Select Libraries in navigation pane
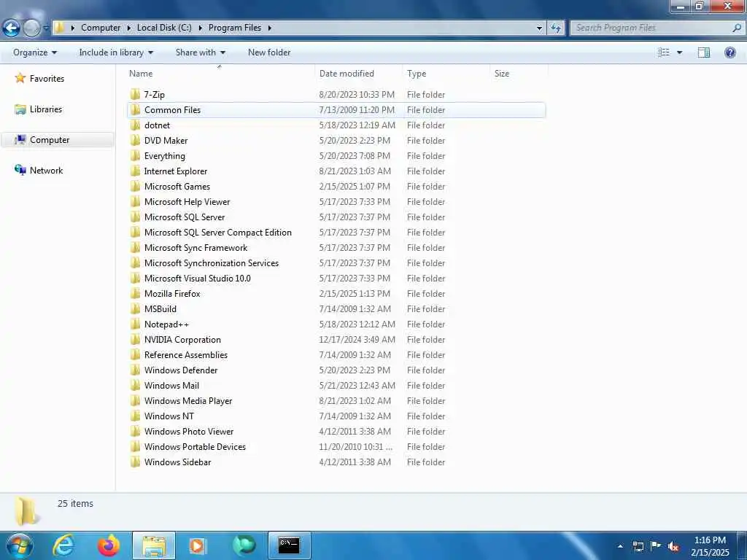 tap(46, 109)
